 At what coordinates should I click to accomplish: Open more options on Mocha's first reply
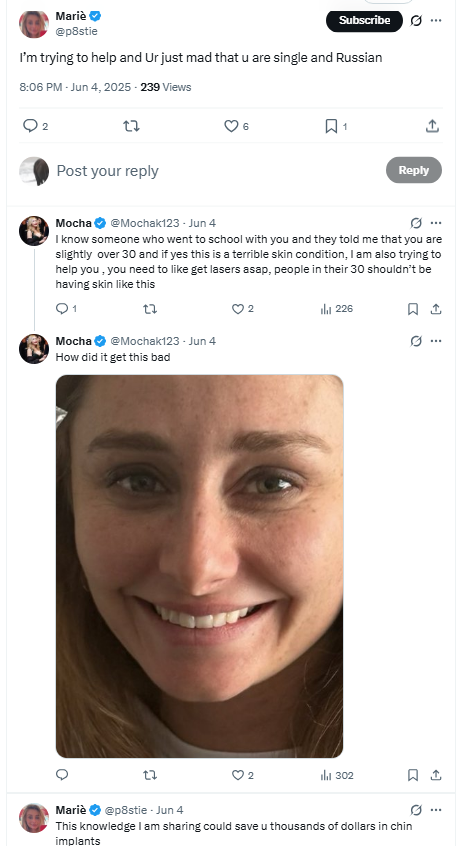tap(436, 223)
